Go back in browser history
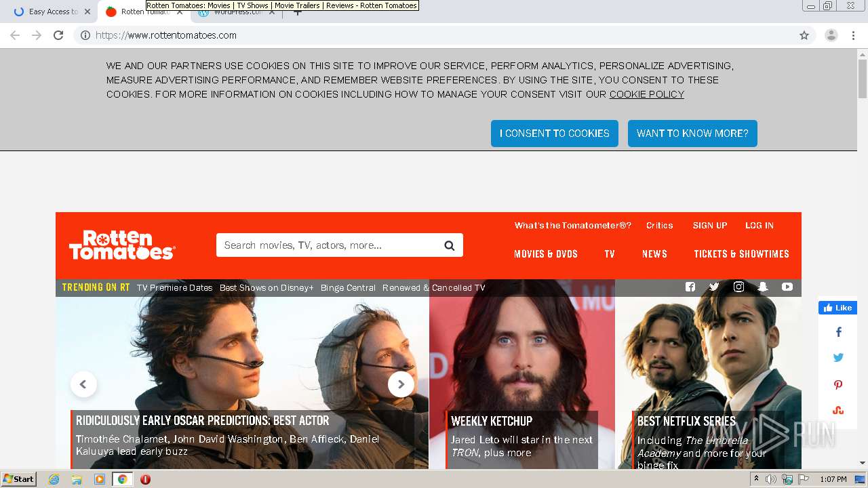868x488 pixels. (x=15, y=35)
